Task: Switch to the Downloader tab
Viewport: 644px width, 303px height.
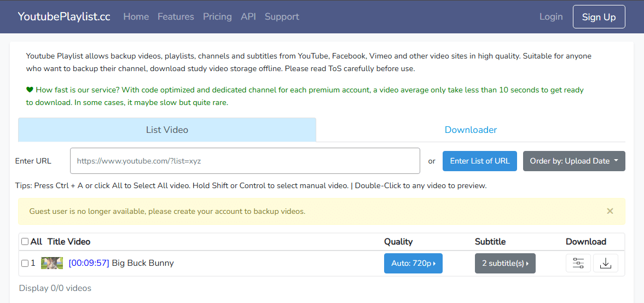Action: 471,130
